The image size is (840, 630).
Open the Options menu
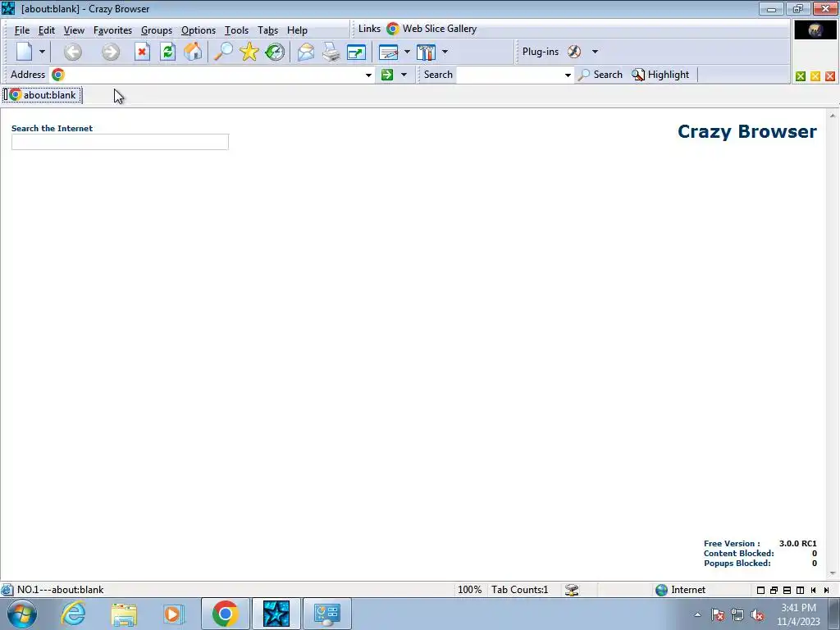199,30
